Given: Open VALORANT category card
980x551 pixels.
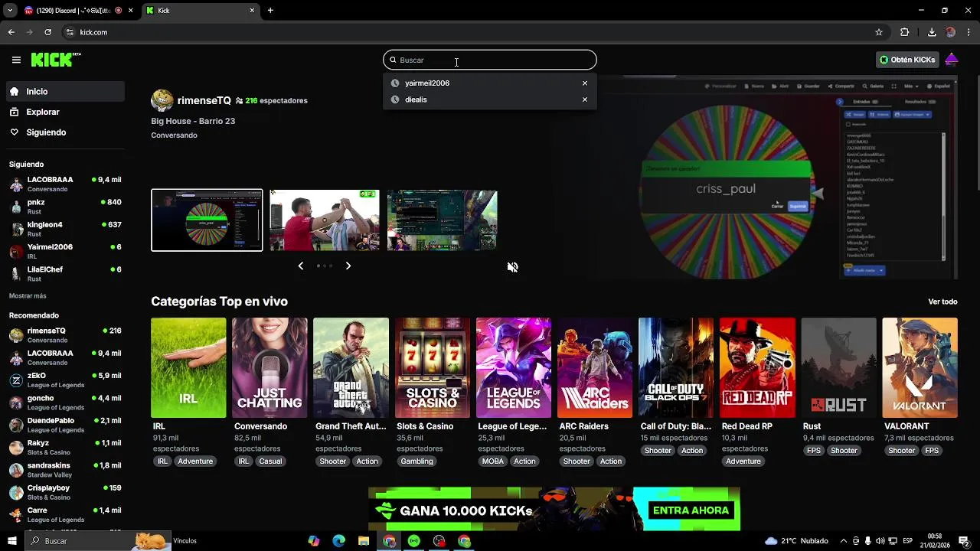Looking at the screenshot, I should (920, 368).
